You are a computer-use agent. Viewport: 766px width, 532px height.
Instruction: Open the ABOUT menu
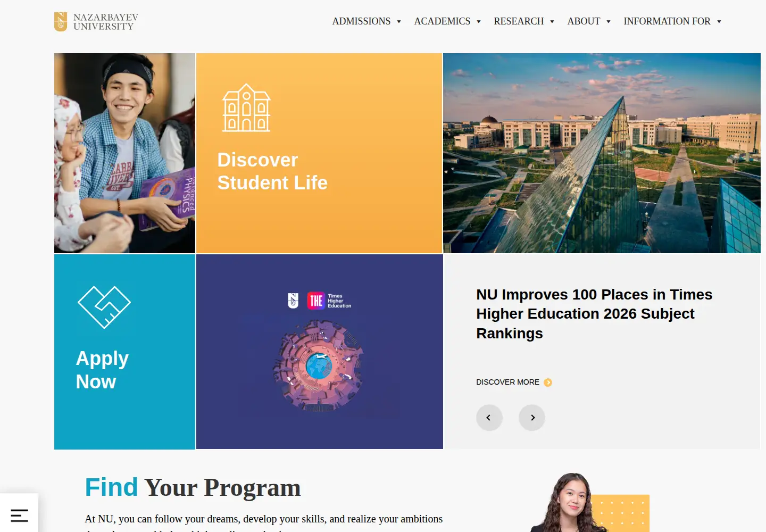pos(584,21)
